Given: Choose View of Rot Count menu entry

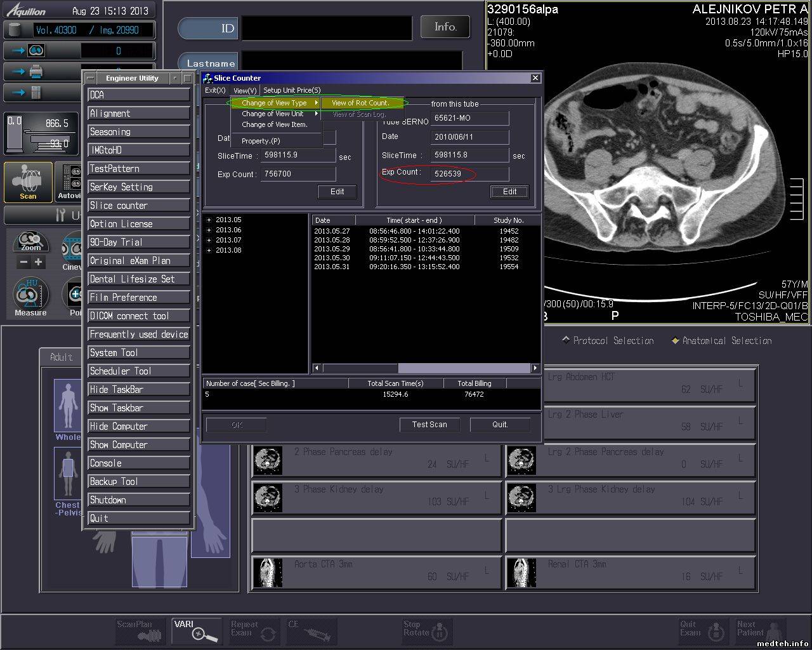Looking at the screenshot, I should (360, 103).
